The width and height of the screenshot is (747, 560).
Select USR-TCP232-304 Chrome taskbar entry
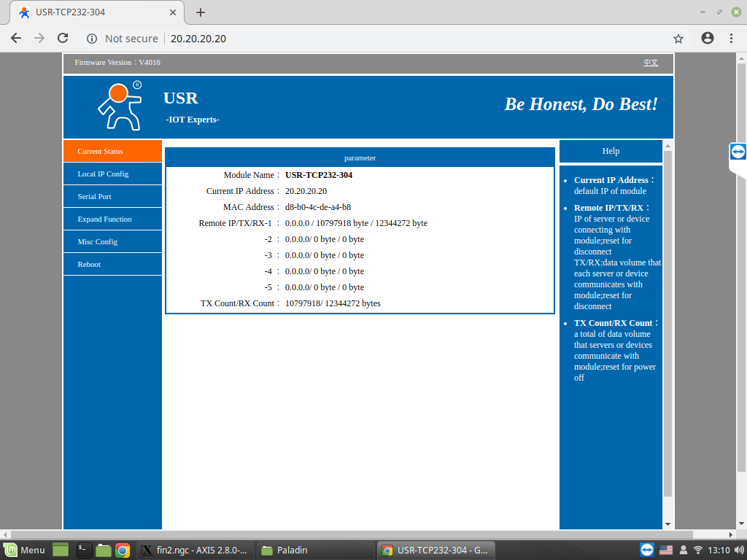(436, 550)
